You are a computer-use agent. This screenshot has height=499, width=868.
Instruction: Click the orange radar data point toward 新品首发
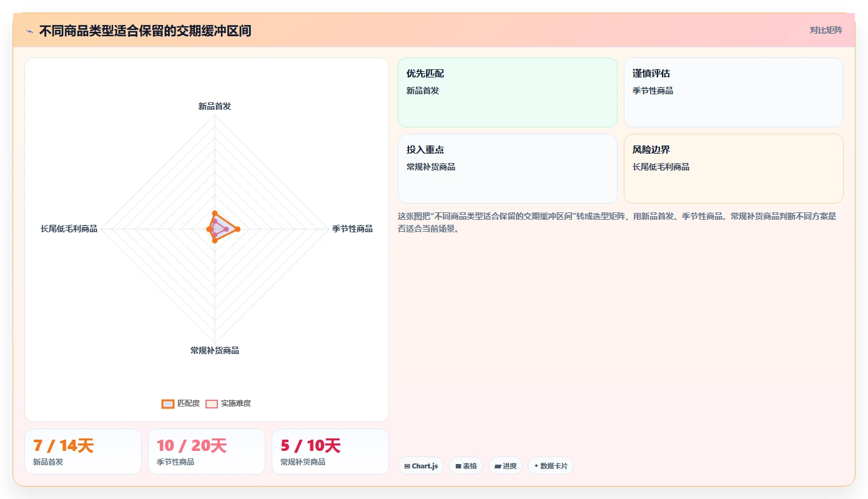(215, 214)
